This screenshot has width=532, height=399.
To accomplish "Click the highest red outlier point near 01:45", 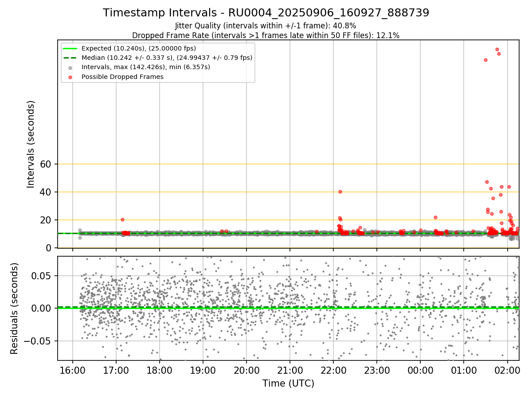I will tap(497, 49).
